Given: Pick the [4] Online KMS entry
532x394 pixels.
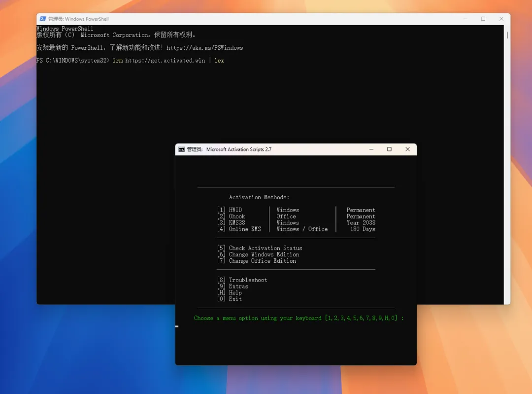Looking at the screenshot, I should tap(239, 229).
